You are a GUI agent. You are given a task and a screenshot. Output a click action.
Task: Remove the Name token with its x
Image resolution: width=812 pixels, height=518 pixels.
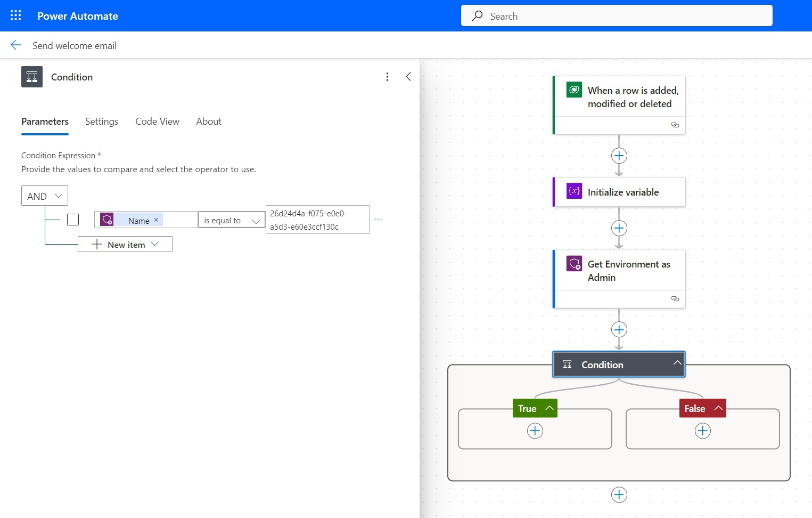pyautogui.click(x=156, y=220)
